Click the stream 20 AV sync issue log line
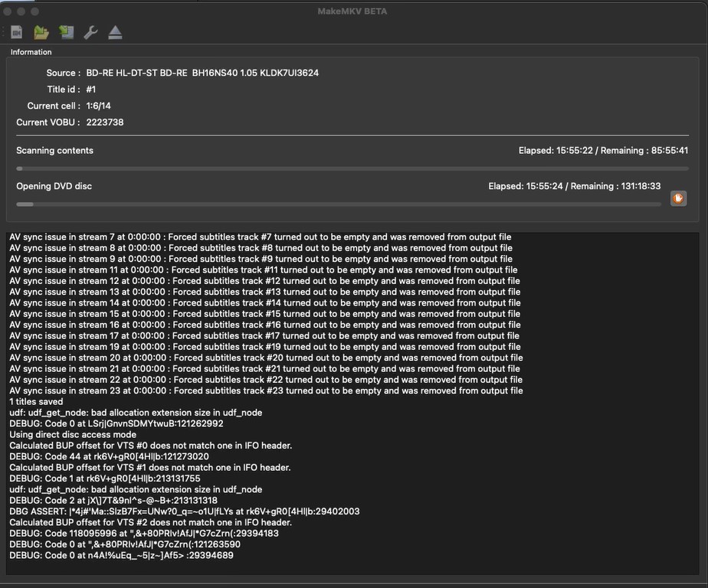Viewport: 708px width, 588px height. (266, 358)
